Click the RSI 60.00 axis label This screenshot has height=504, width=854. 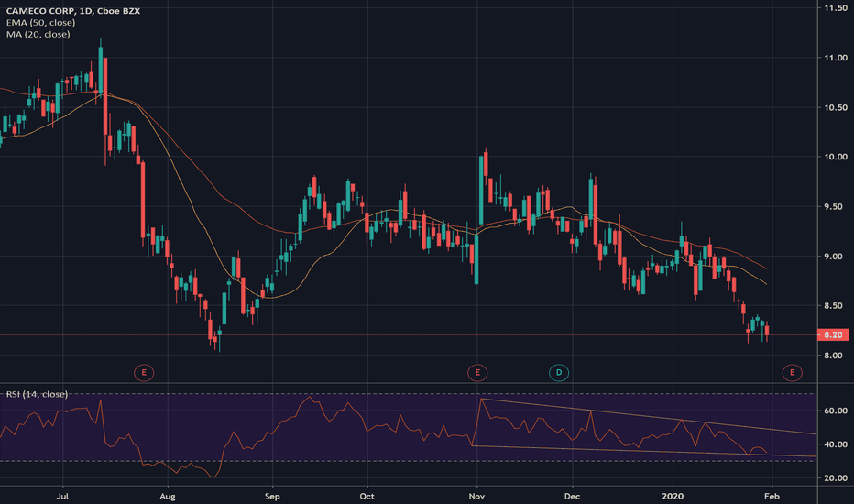click(836, 411)
